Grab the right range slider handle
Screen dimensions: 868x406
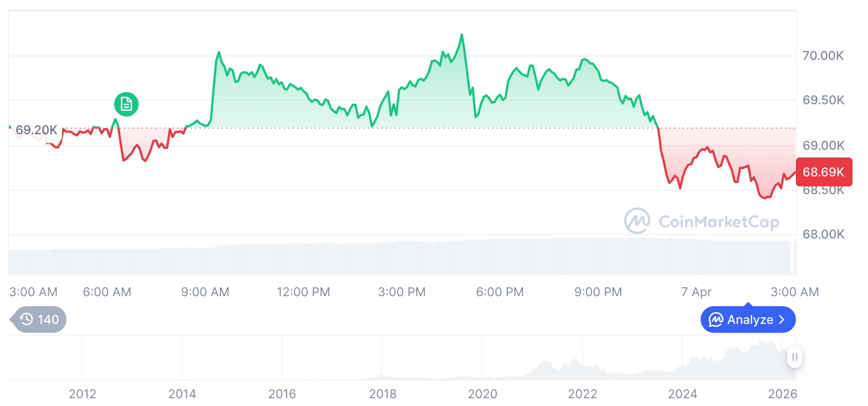[x=795, y=357]
